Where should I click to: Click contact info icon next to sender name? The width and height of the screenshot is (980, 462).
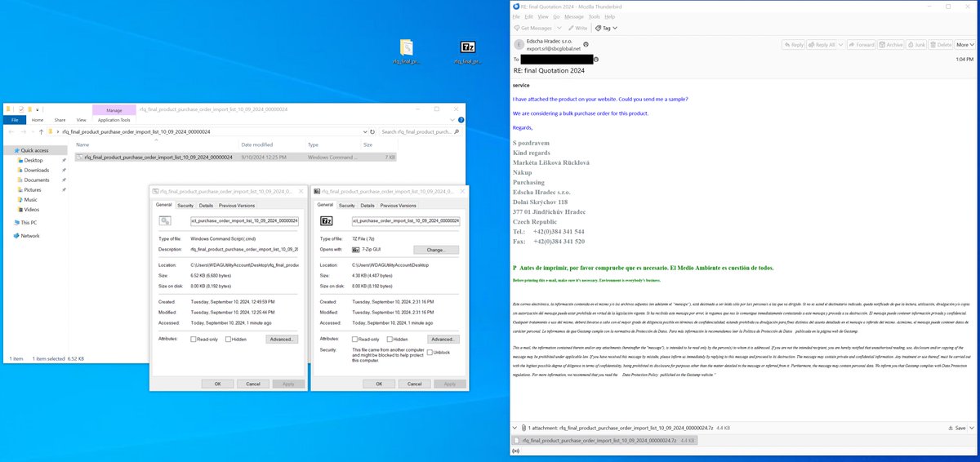(586, 42)
